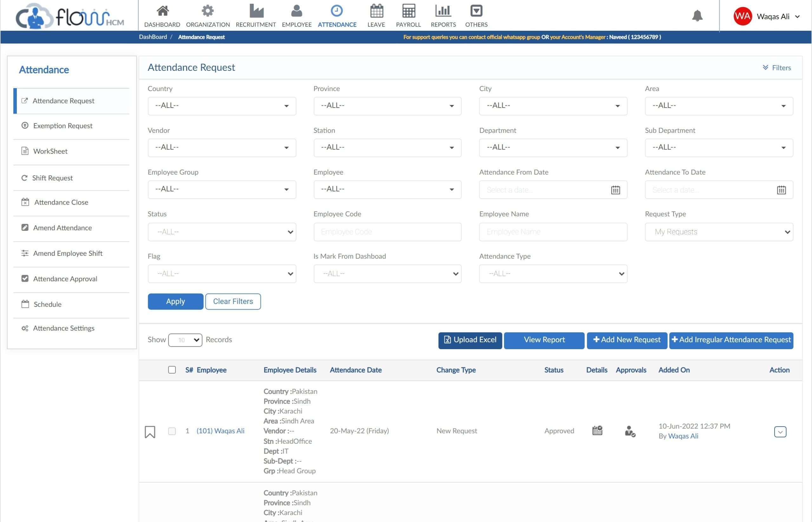
Task: View approvals person icon for 20-May-22 request
Action: point(630,431)
